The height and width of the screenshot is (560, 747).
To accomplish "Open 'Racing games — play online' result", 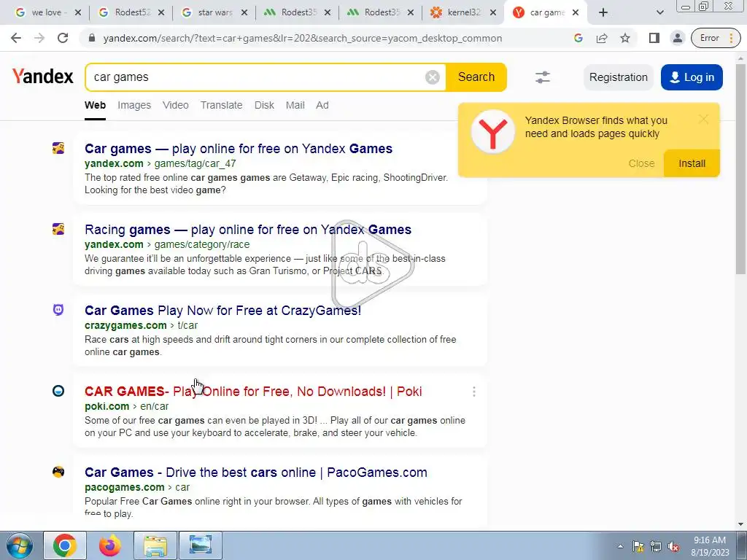I will (x=248, y=230).
